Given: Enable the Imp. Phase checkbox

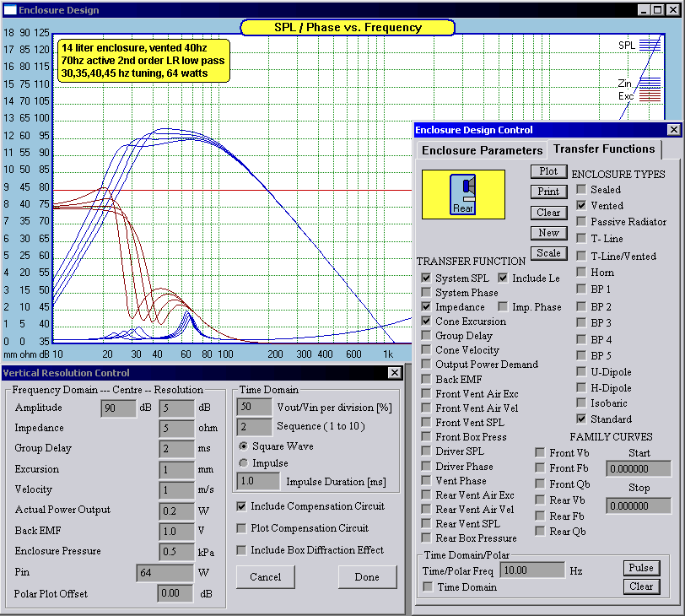Looking at the screenshot, I should click(503, 307).
